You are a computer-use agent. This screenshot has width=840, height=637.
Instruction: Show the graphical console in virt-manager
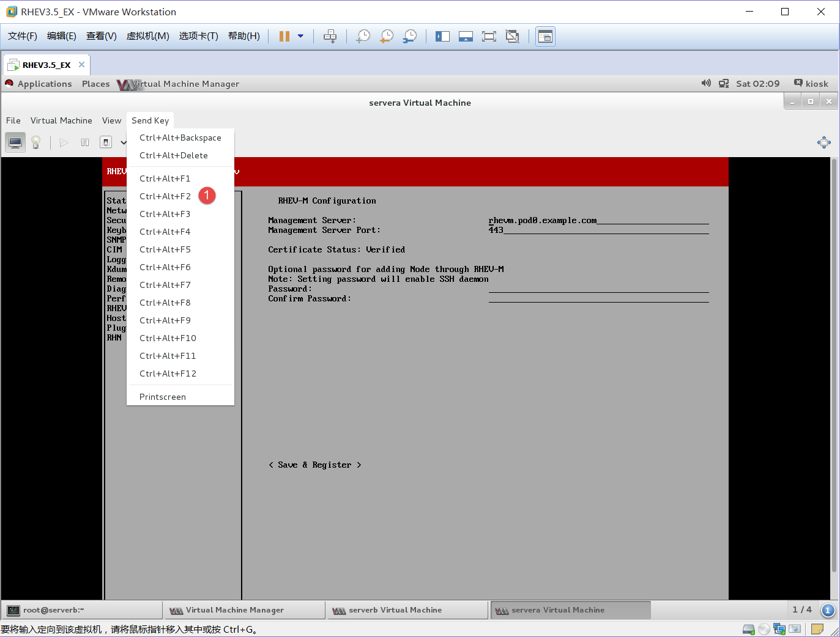15,142
